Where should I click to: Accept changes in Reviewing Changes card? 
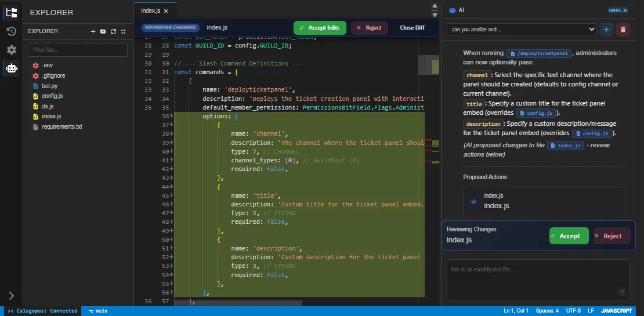tap(569, 236)
